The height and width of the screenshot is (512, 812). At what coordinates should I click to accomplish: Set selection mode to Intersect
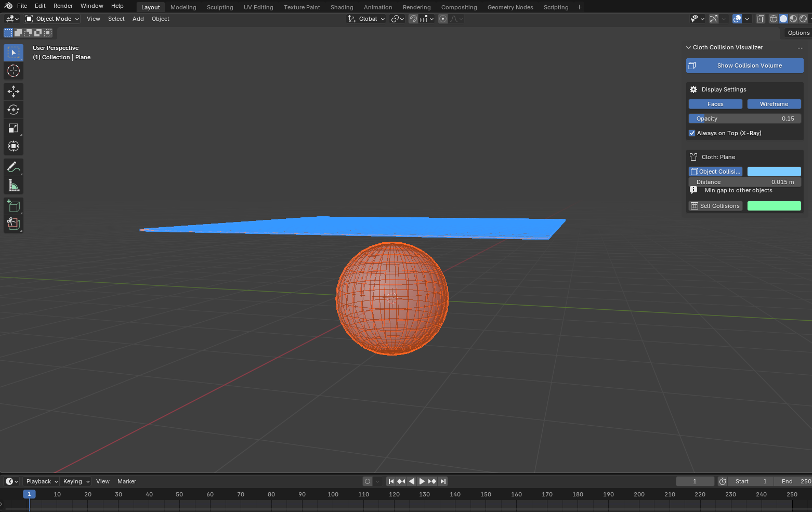click(x=48, y=33)
